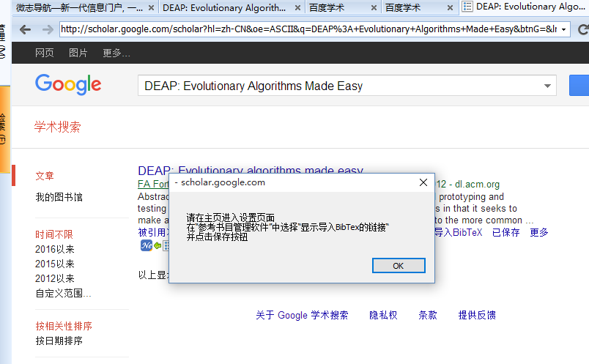Click the result's 更多 link

[539, 232]
